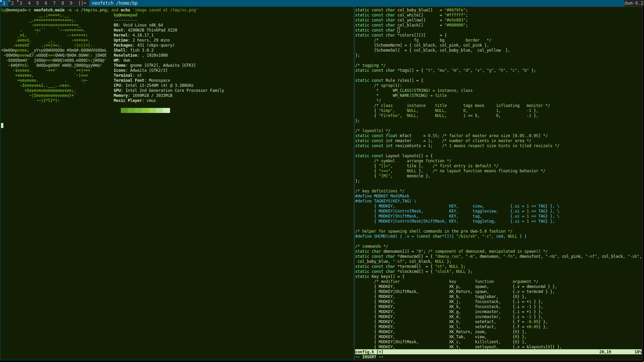Click the 'Music Player: cmus' line
The image size is (644, 362).
click(x=135, y=101)
